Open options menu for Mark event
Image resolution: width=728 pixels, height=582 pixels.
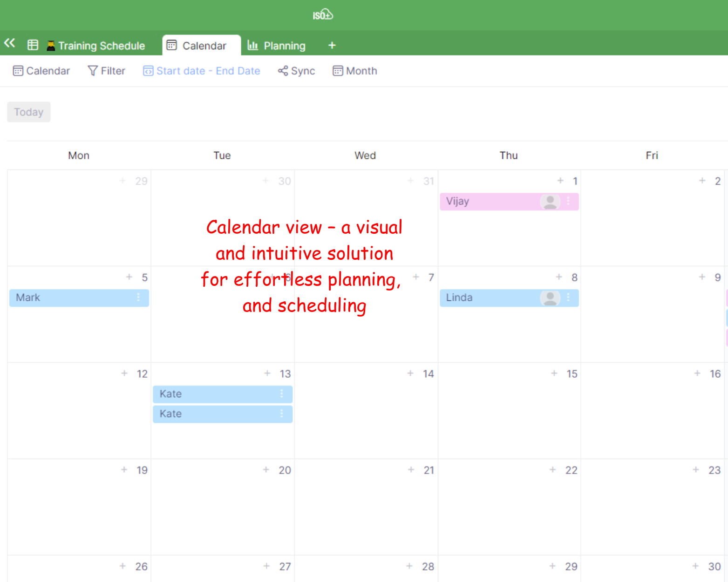click(x=138, y=298)
